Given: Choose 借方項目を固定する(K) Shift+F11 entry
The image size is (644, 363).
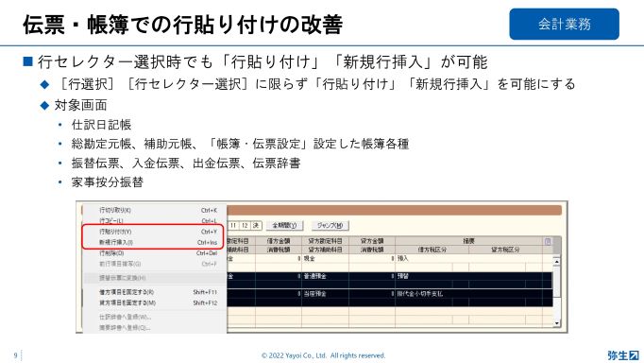Looking at the screenshot, I should (155, 292).
